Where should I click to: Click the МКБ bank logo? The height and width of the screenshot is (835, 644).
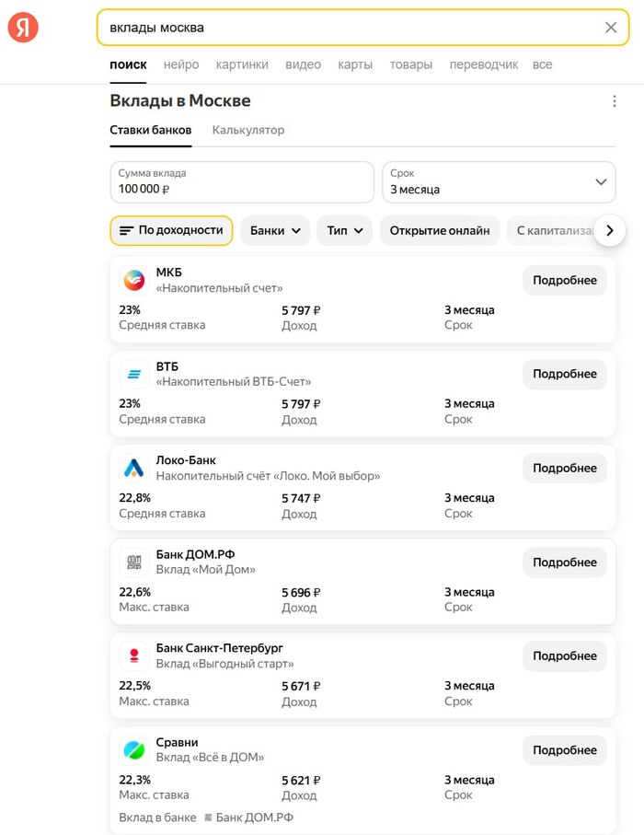click(x=133, y=281)
